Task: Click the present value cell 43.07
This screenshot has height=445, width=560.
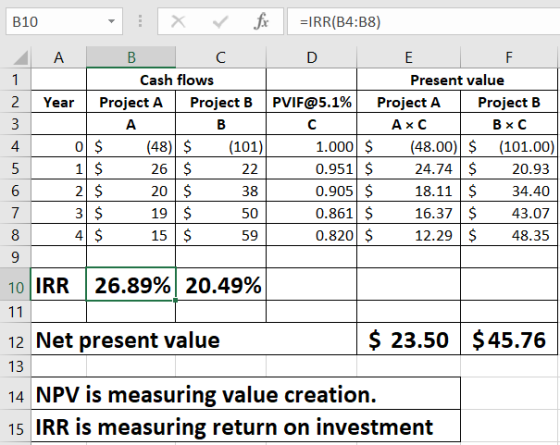Action: (x=509, y=212)
